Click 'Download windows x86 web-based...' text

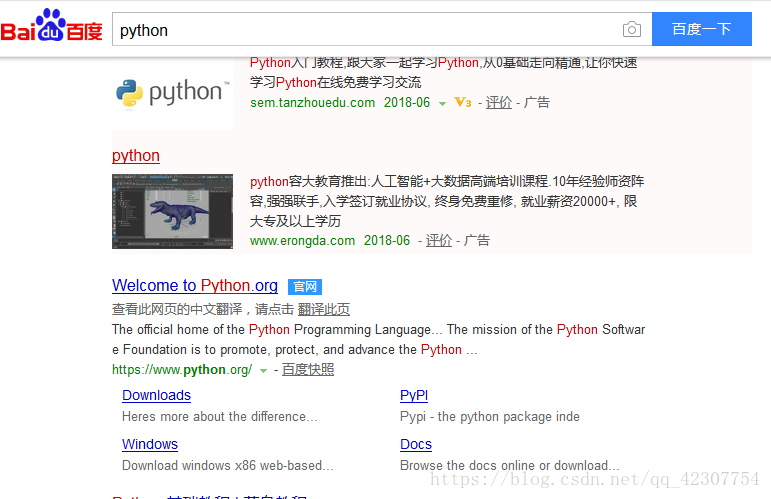pos(228,465)
